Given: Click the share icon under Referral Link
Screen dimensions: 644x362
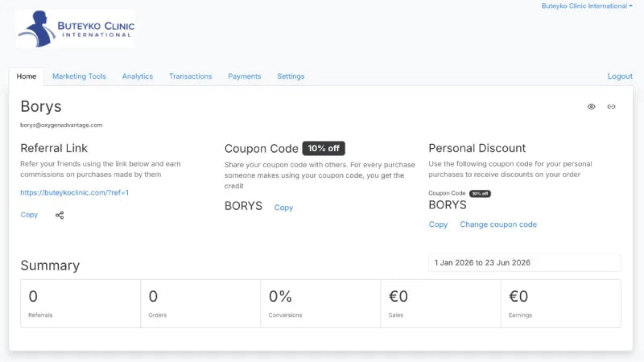Looking at the screenshot, I should [x=60, y=215].
